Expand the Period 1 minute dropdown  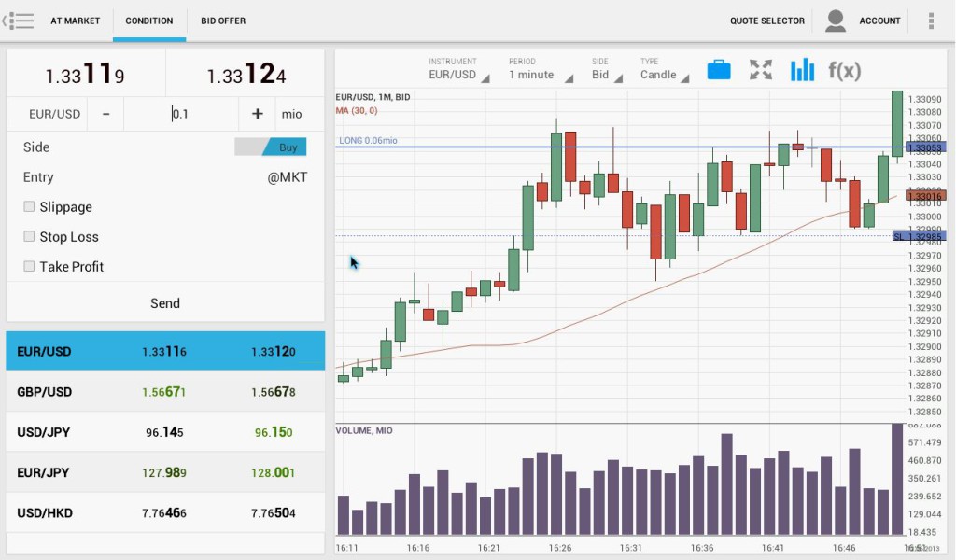(x=541, y=70)
